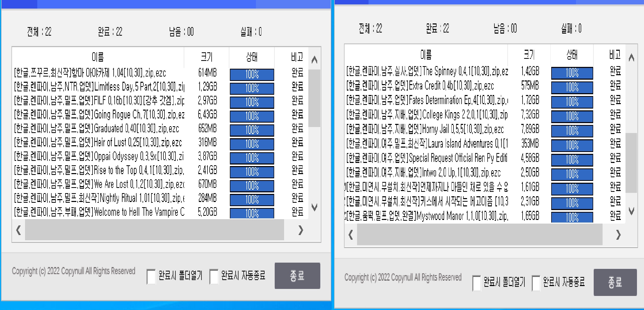Enable 완료시 폴더열기 checkbox in right window
The width and height of the screenshot is (644, 310).
tap(476, 283)
